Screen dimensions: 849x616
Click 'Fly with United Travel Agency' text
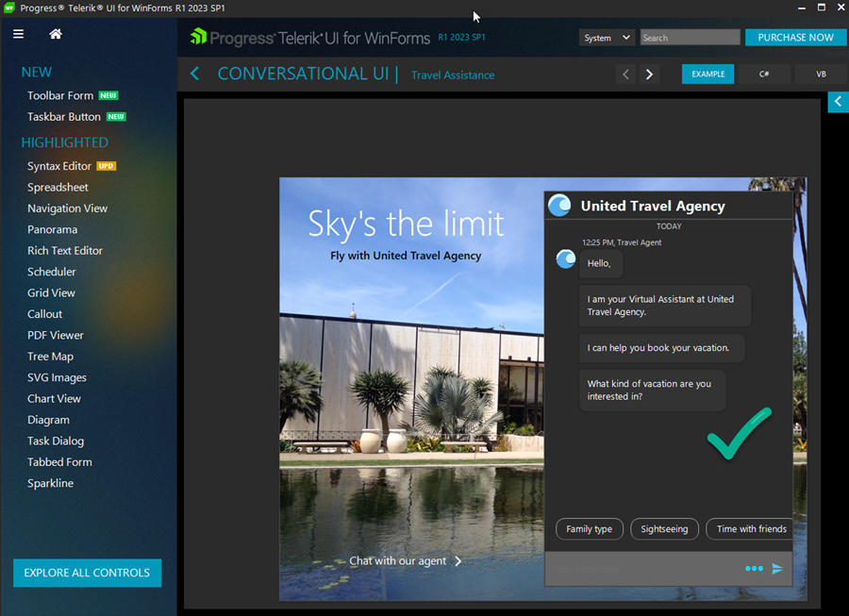coord(406,256)
